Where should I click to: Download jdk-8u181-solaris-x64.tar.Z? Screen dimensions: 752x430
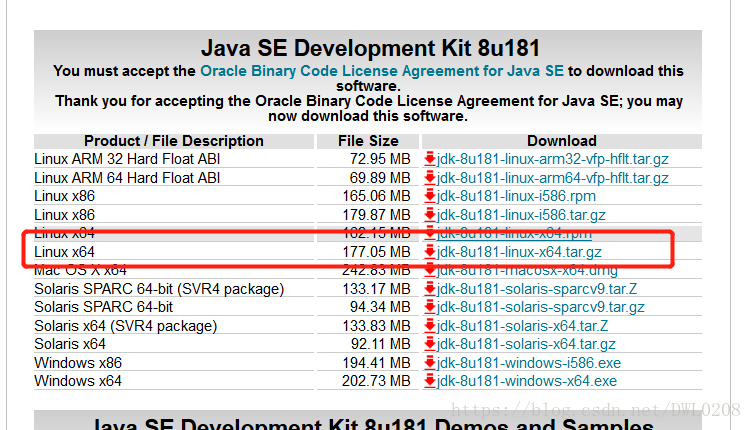tap(522, 326)
